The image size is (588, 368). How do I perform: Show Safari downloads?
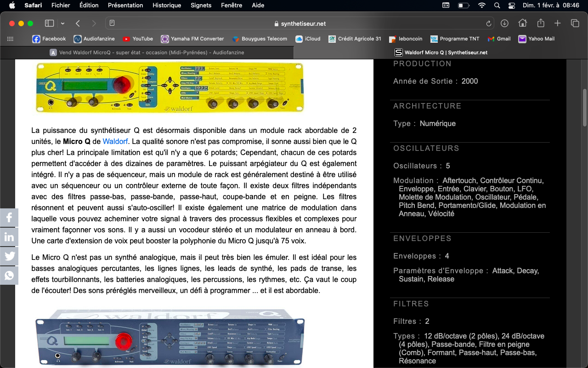coord(504,23)
